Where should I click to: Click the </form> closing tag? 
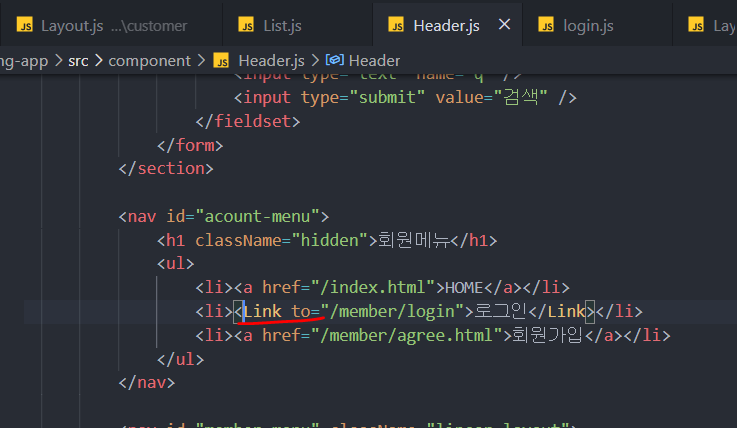coord(190,146)
